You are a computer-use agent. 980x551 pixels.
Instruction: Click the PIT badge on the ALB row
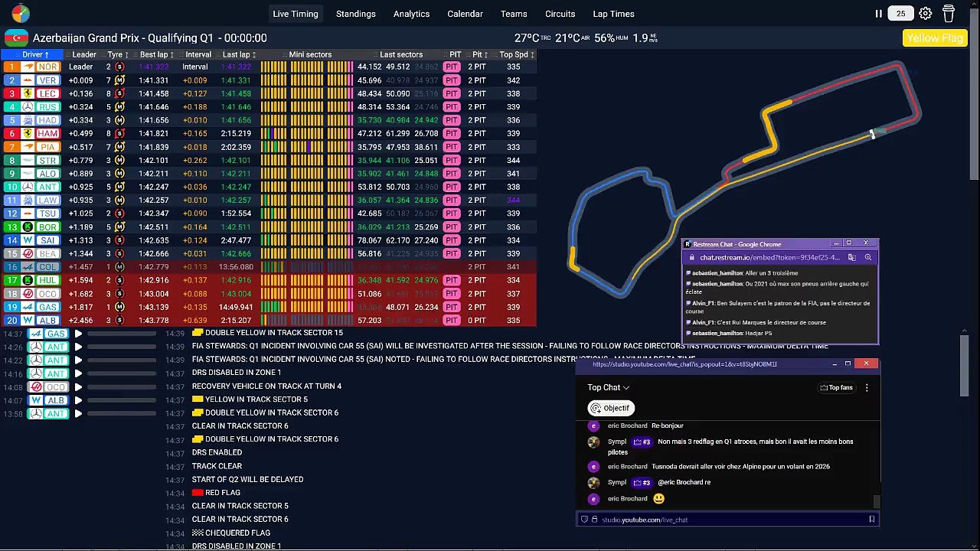point(452,320)
